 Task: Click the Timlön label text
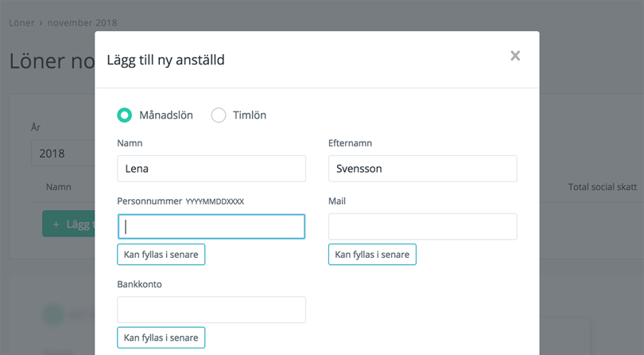pos(250,115)
